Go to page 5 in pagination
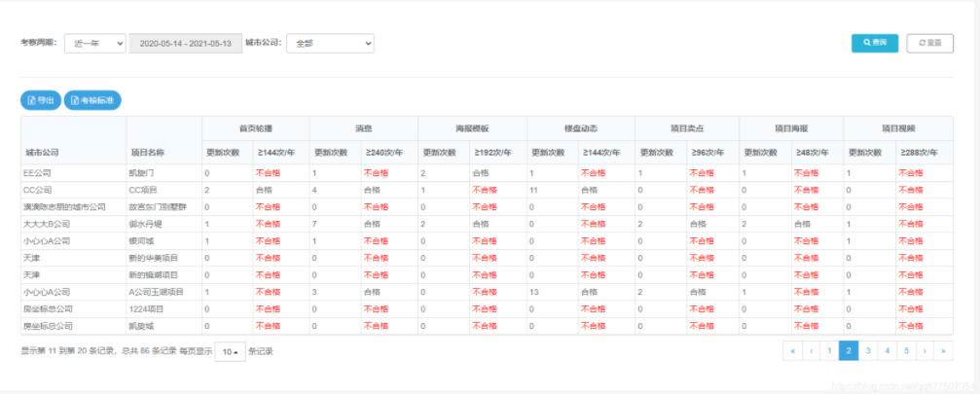 tap(906, 351)
